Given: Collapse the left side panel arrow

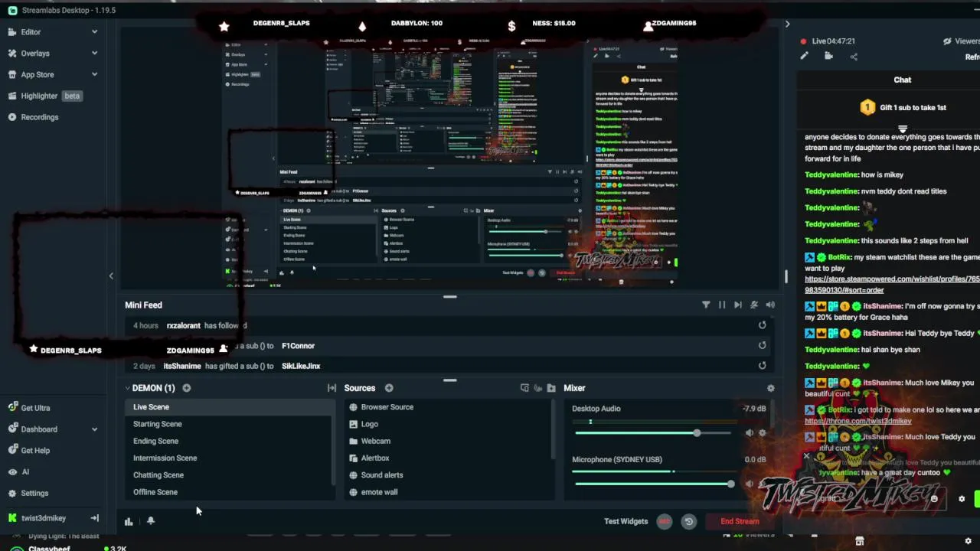Looking at the screenshot, I should pyautogui.click(x=111, y=276).
